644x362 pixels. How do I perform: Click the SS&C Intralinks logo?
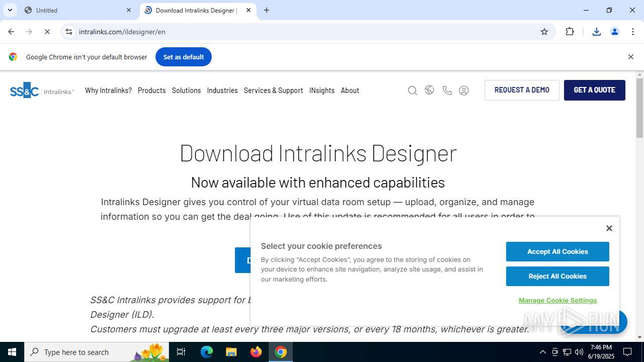click(x=42, y=90)
